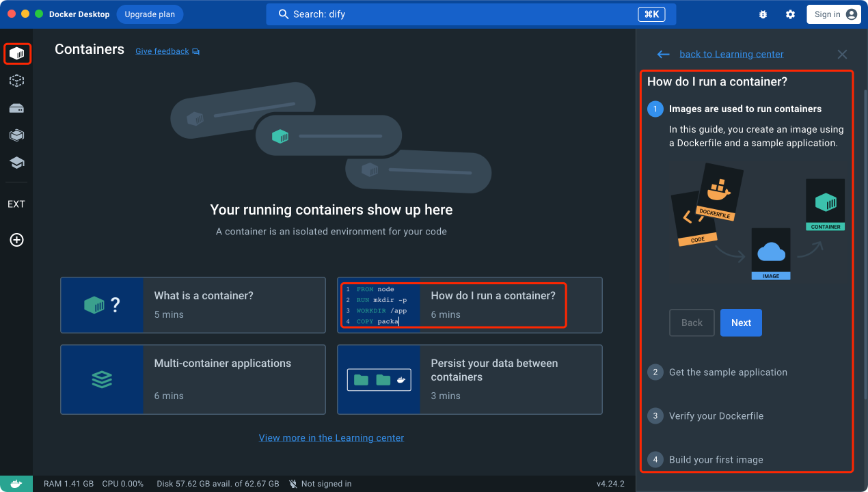Open the Multi-container applications card
This screenshot has height=492, width=868.
click(193, 379)
